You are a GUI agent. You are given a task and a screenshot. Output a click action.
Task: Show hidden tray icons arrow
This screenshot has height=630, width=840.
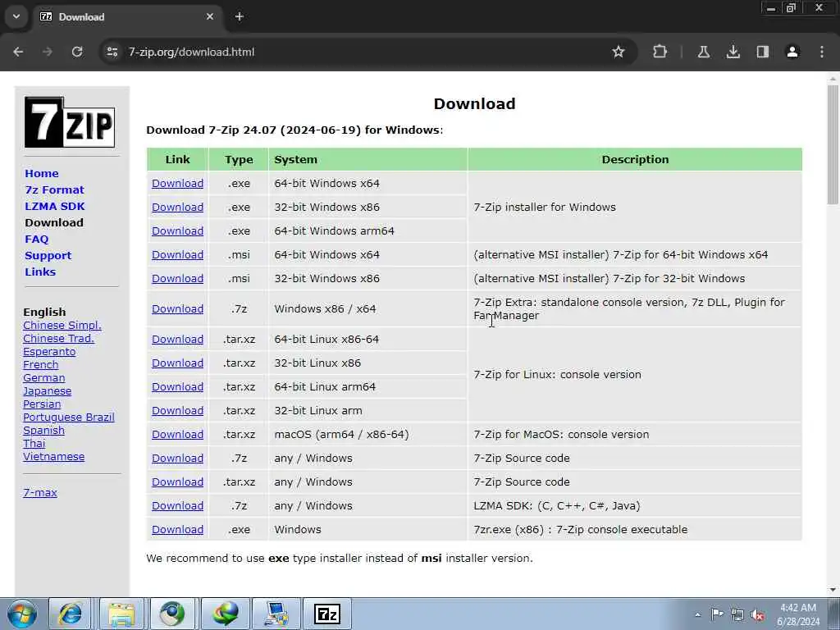click(x=697, y=614)
